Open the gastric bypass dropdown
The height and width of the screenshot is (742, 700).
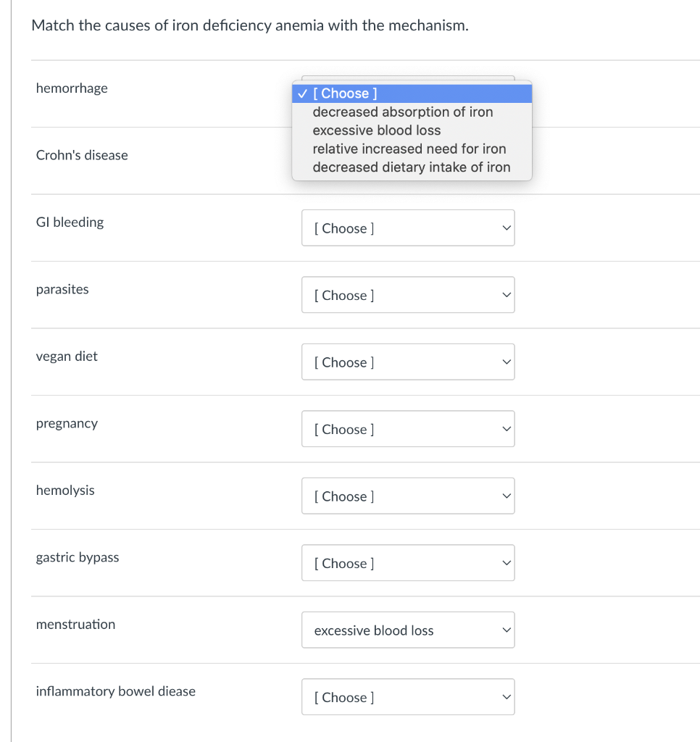(x=408, y=563)
